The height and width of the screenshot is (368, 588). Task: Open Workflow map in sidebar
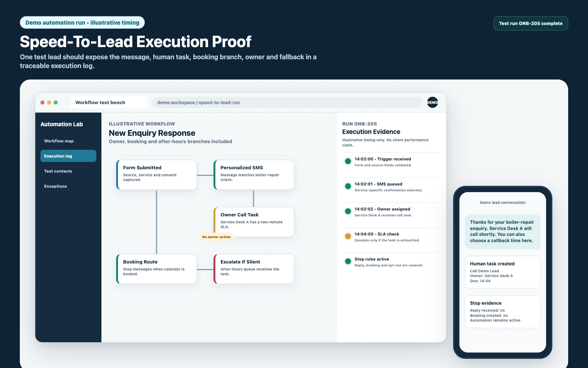pos(68,141)
